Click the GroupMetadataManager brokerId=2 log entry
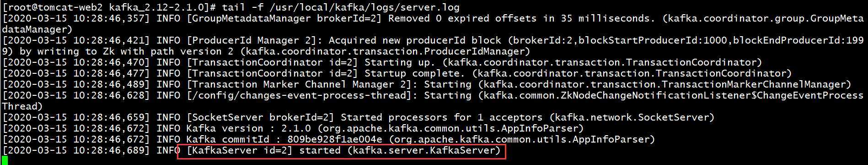The image size is (868, 165). [433, 24]
